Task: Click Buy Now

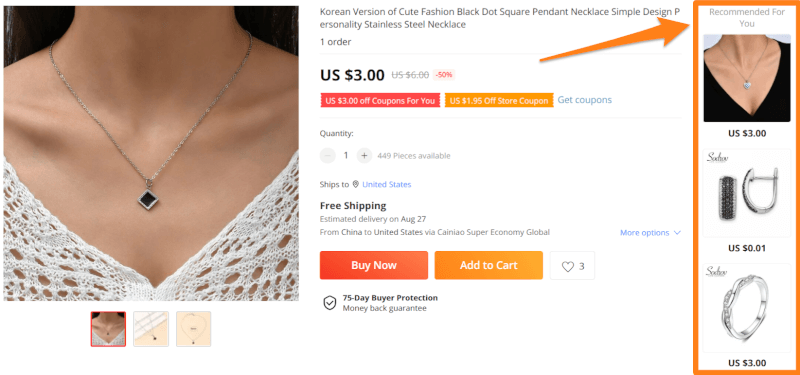Action: click(x=374, y=265)
